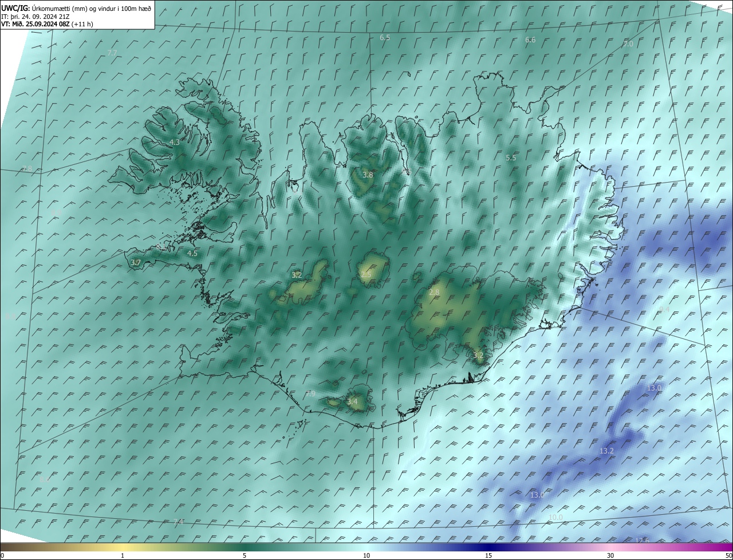Image resolution: width=733 pixels, height=560 pixels.
Task: Click the 'VT: Mið. 25.09.2024 08Z (+11 h)' line
Action: point(47,24)
